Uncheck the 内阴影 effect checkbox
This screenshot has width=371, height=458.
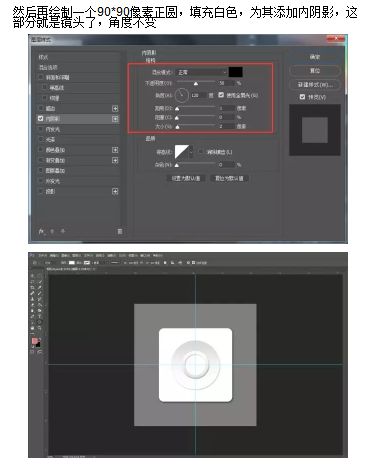coord(41,119)
